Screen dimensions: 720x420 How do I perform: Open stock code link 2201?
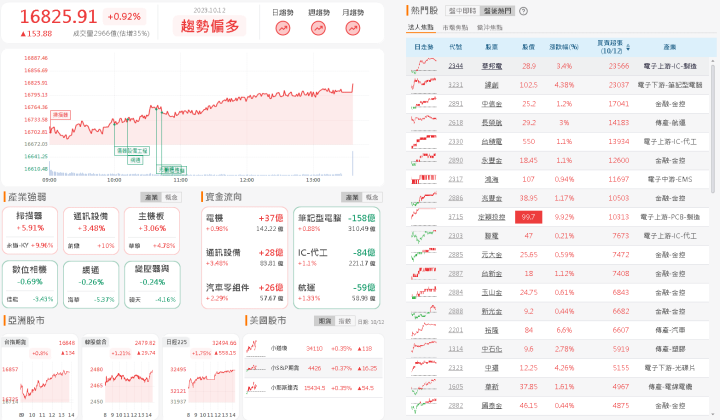coord(456,330)
